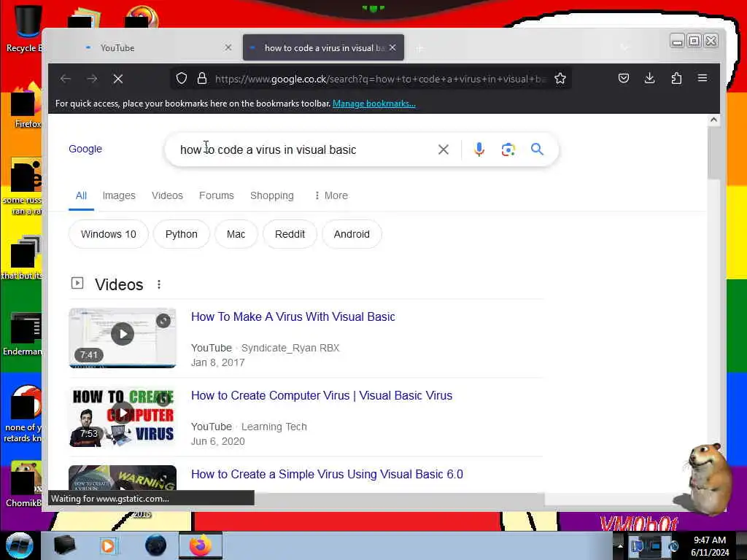Click the Firefox back arrow button
This screenshot has width=747, height=560.
[66, 79]
